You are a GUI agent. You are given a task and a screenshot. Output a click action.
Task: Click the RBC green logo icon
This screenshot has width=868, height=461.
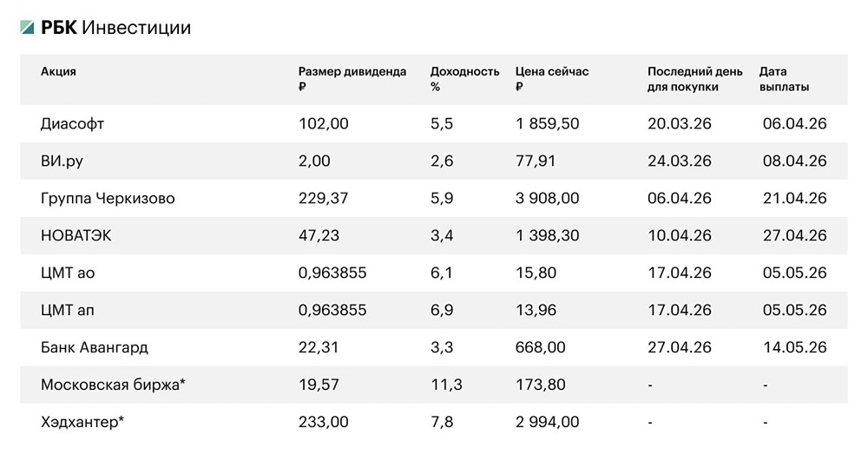point(28,29)
